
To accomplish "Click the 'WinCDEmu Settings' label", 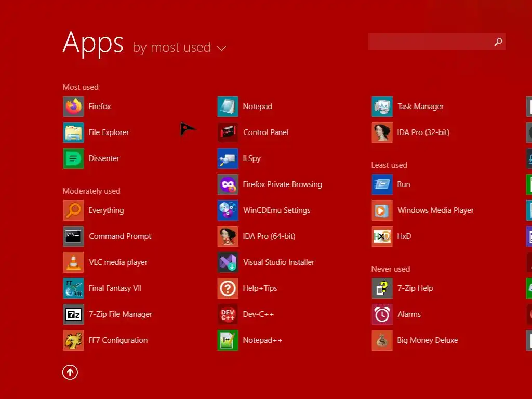I will click(x=277, y=210).
